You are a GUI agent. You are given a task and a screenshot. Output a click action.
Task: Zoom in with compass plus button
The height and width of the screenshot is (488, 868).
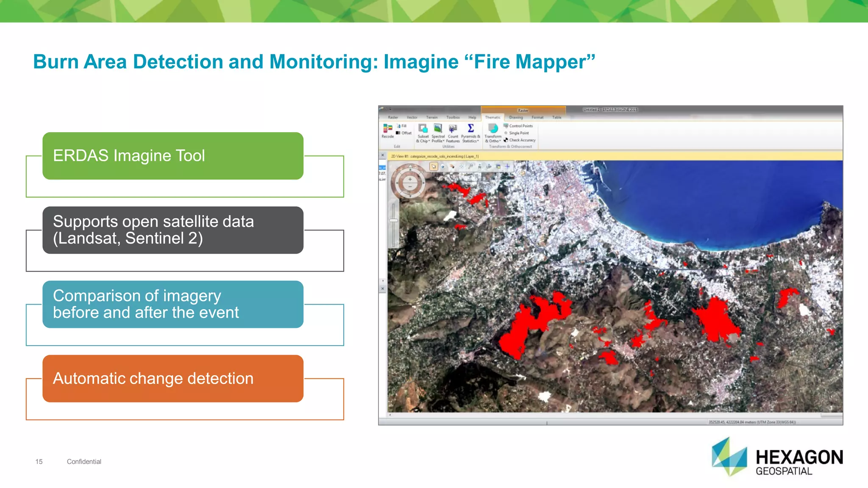click(410, 179)
